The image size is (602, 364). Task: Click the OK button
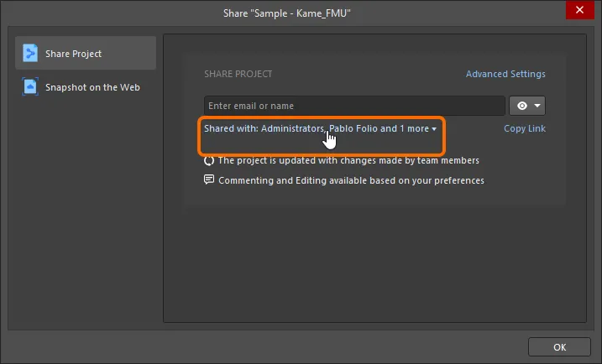tap(559, 347)
